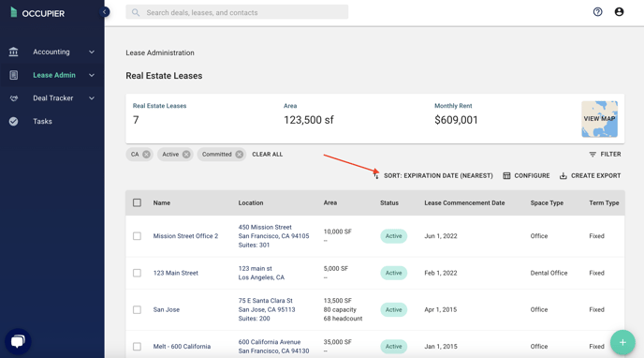The height and width of the screenshot is (358, 644).
Task: Select all leases with header checkbox
Action: pyautogui.click(x=138, y=202)
